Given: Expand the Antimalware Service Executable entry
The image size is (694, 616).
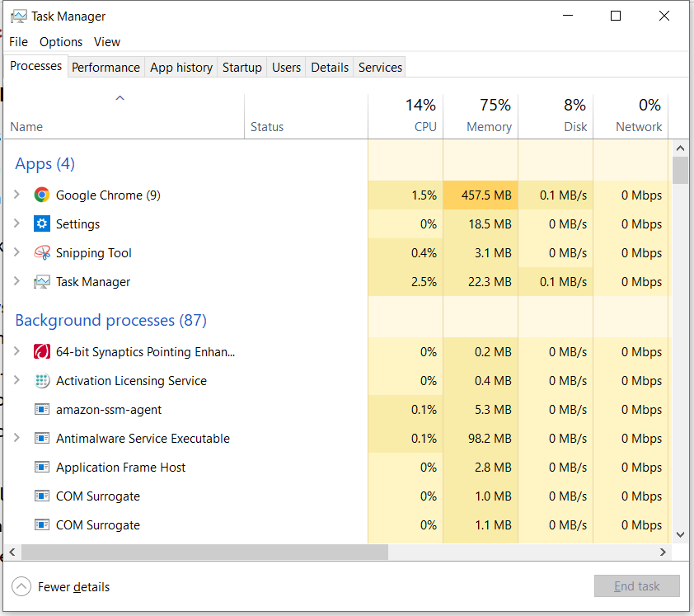Looking at the screenshot, I should [16, 439].
